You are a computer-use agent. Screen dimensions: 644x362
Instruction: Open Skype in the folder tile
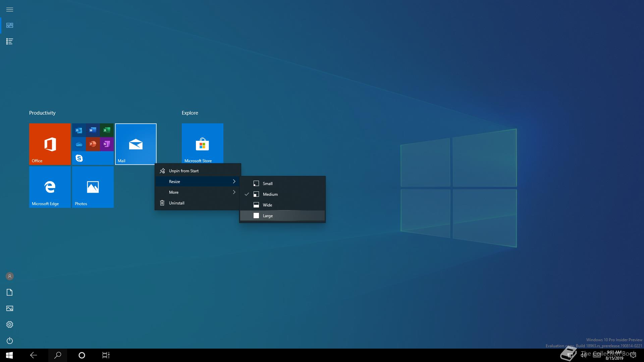tap(79, 158)
